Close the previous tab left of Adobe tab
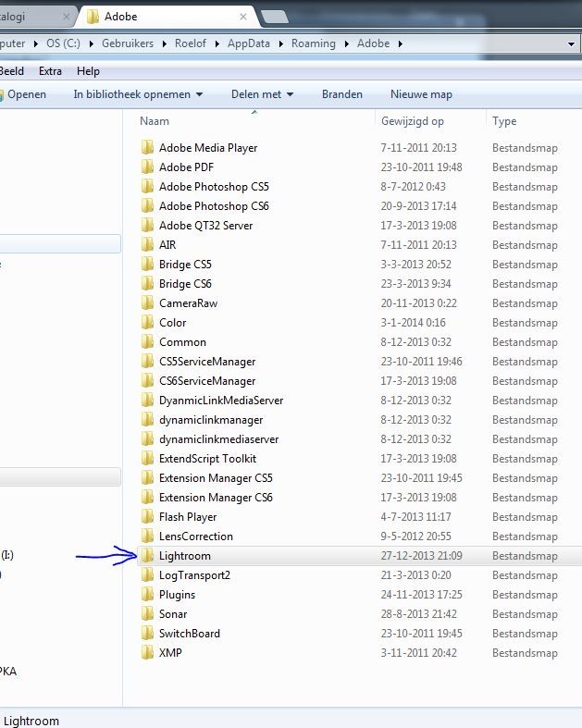 (x=66, y=18)
